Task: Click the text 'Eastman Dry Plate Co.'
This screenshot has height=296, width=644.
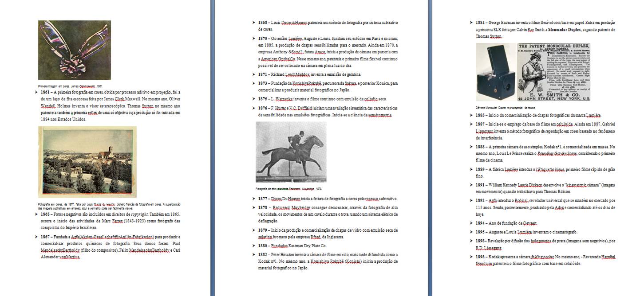Action: point(308,245)
